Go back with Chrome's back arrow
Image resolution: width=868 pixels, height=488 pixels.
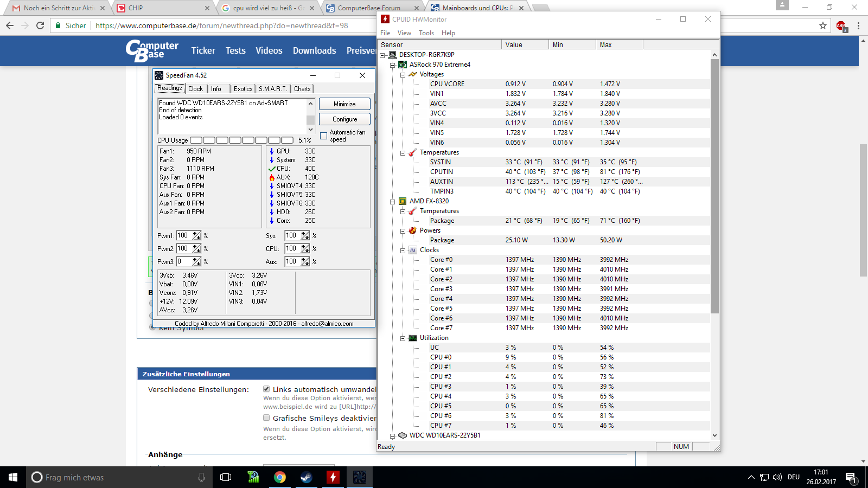tap(10, 25)
